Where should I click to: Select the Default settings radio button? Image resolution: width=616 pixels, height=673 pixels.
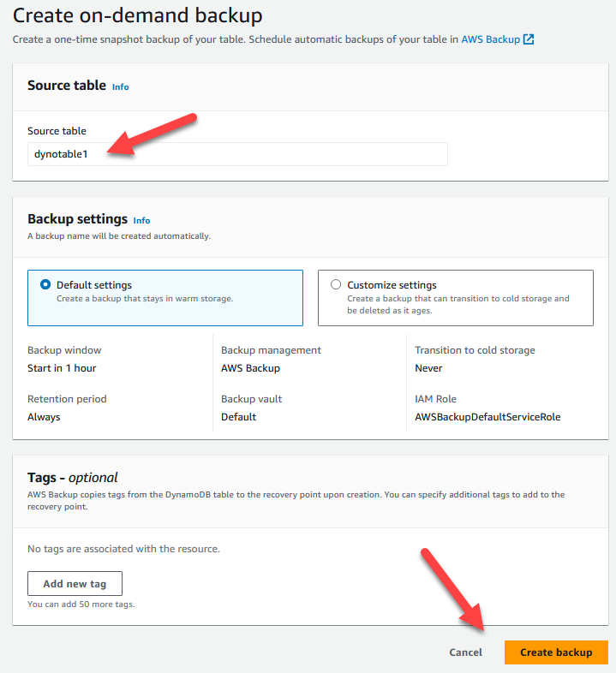(x=45, y=284)
